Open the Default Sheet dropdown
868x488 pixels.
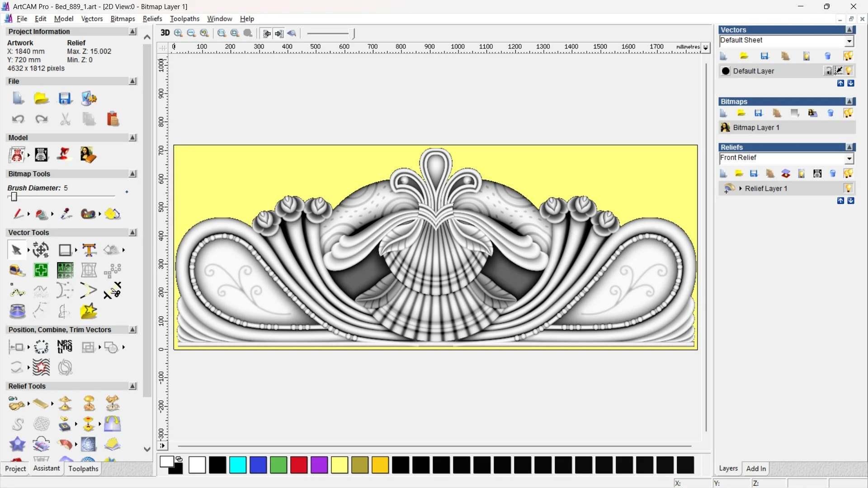tap(849, 41)
